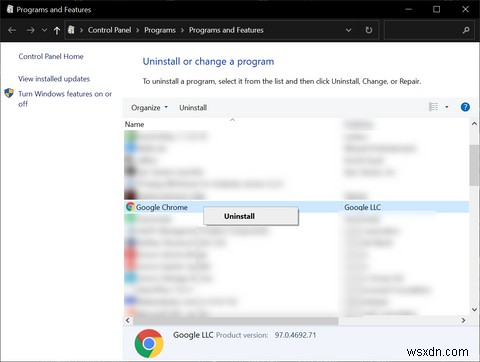Select Programs in the breadcrumb path
The height and width of the screenshot is (362, 480).
[160, 30]
